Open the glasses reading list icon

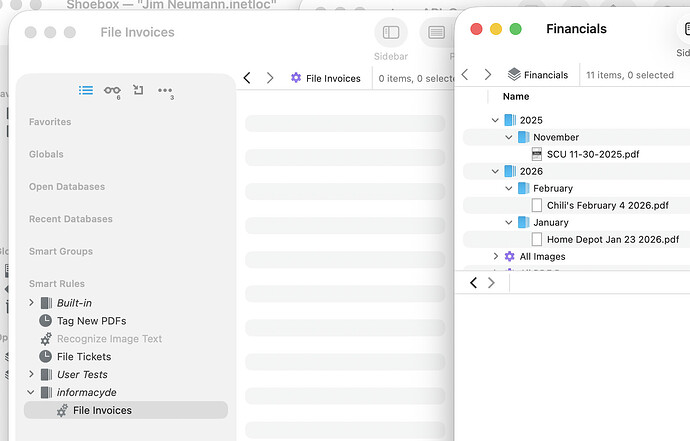tap(112, 91)
